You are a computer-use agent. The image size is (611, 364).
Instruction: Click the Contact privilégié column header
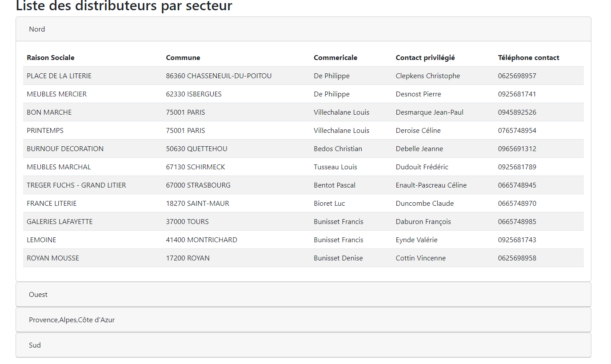pos(425,58)
